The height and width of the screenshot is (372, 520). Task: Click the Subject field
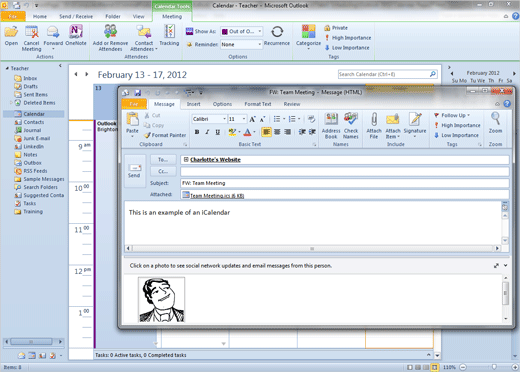pos(345,183)
